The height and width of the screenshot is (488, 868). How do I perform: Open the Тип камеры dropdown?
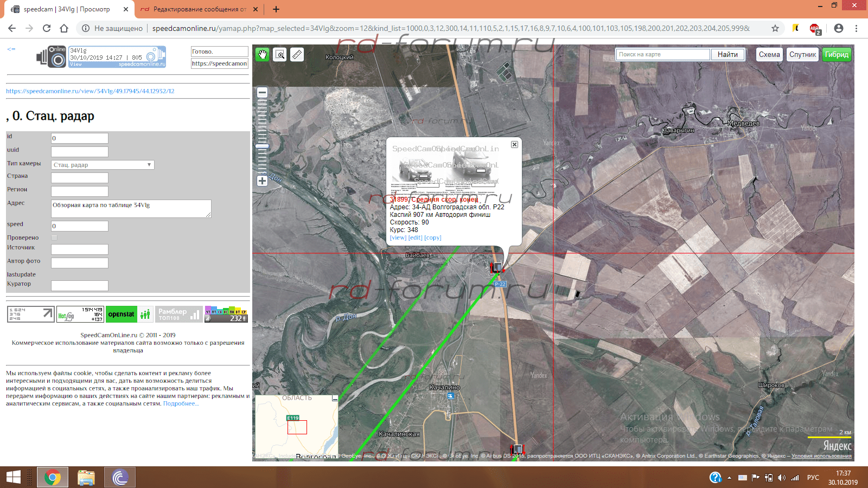[103, 165]
